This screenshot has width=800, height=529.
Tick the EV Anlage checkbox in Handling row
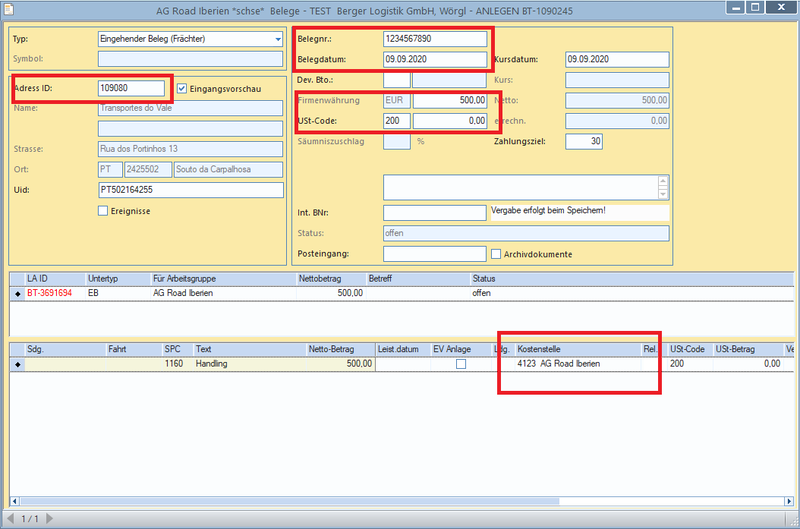point(461,364)
